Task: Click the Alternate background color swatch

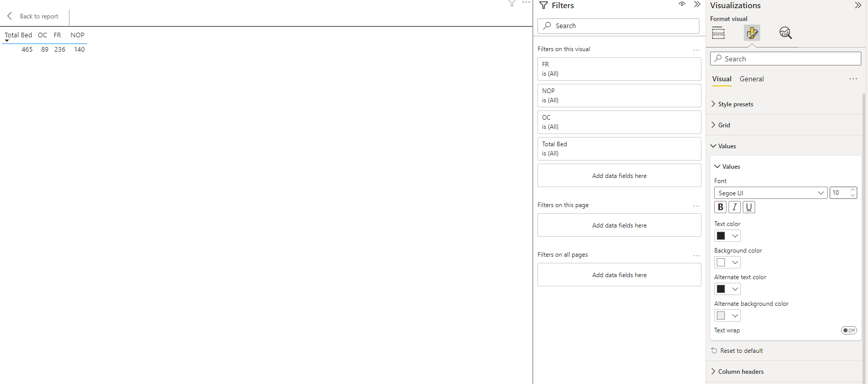Action: click(721, 315)
